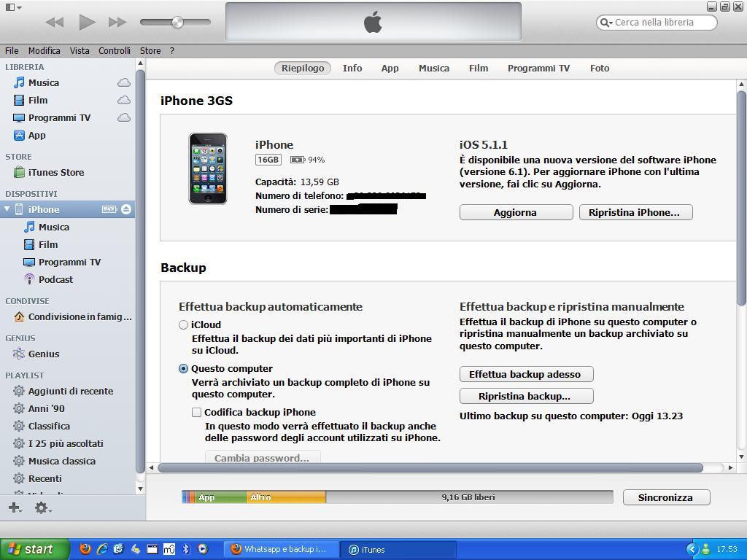Open Condivisione in famiglia home sharing

click(80, 316)
